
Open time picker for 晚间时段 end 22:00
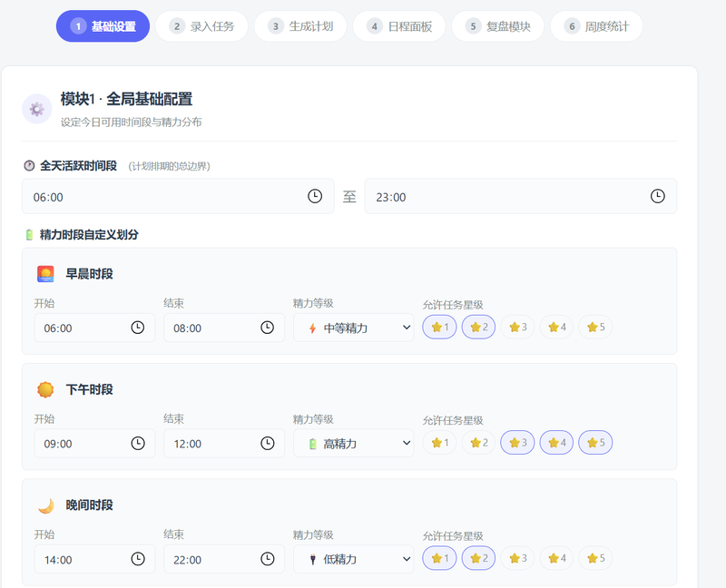[267, 559]
